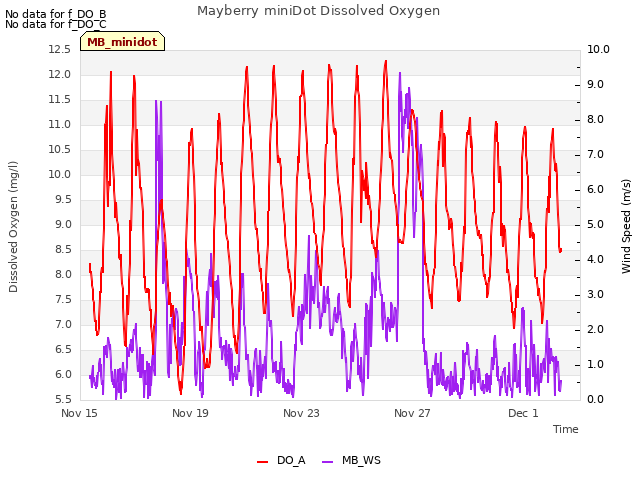This screenshot has width=640, height=480.
Task: Click the 12.0 value on oxygen axis
Action: coord(60,74)
